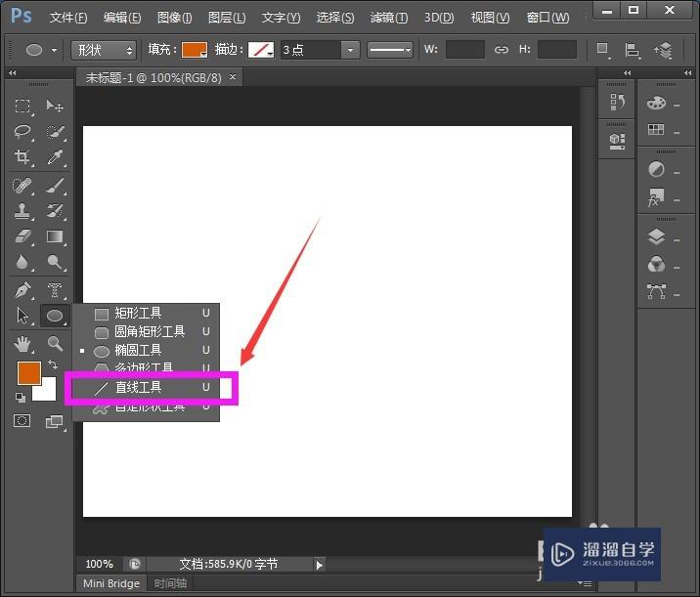
Task: Open the 图层(L) menu
Action: click(x=227, y=18)
